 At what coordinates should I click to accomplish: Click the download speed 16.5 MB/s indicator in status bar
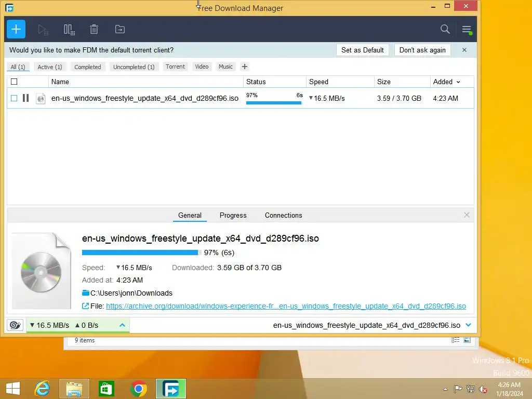pyautogui.click(x=49, y=325)
